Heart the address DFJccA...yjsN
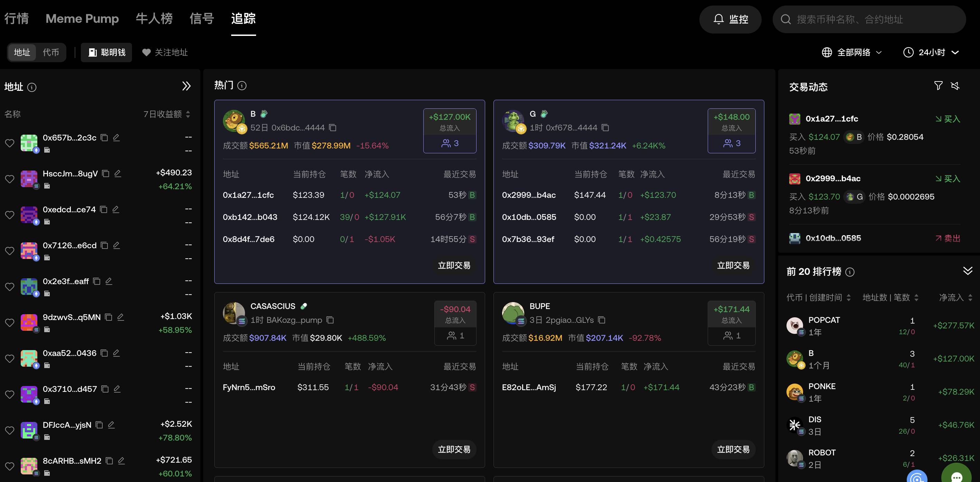Image resolution: width=980 pixels, height=482 pixels. tap(10, 430)
